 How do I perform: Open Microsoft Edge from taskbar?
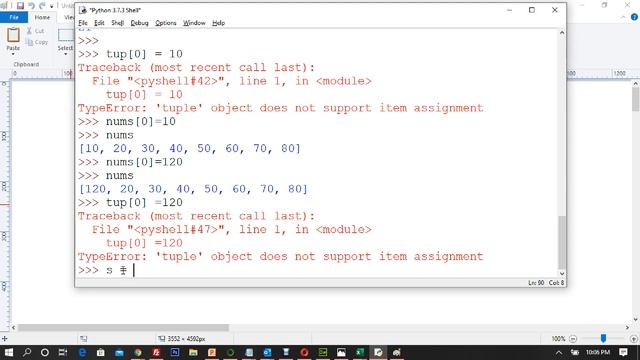(x=82, y=352)
